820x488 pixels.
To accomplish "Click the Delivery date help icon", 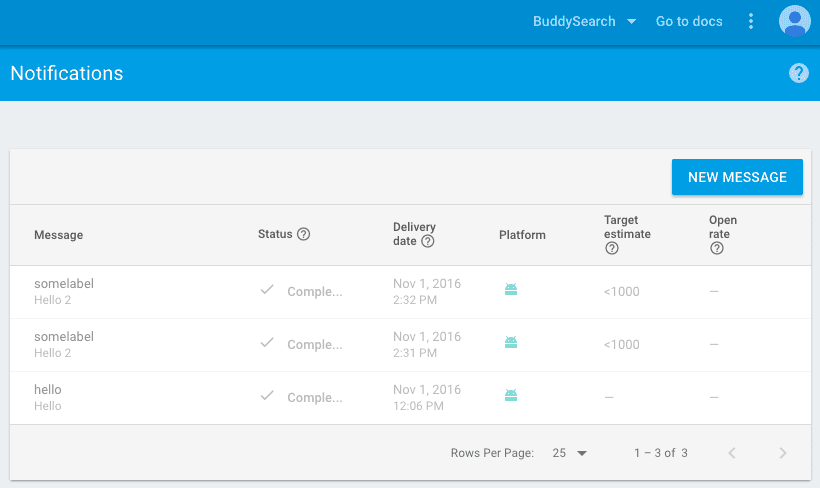I will [x=428, y=242].
